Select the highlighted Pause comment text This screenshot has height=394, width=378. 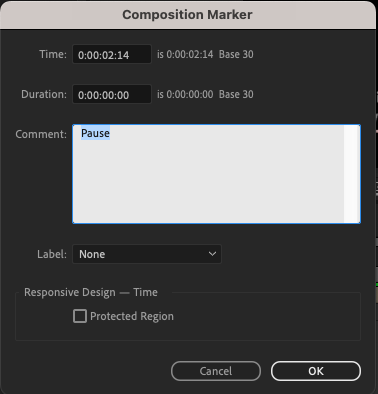95,133
